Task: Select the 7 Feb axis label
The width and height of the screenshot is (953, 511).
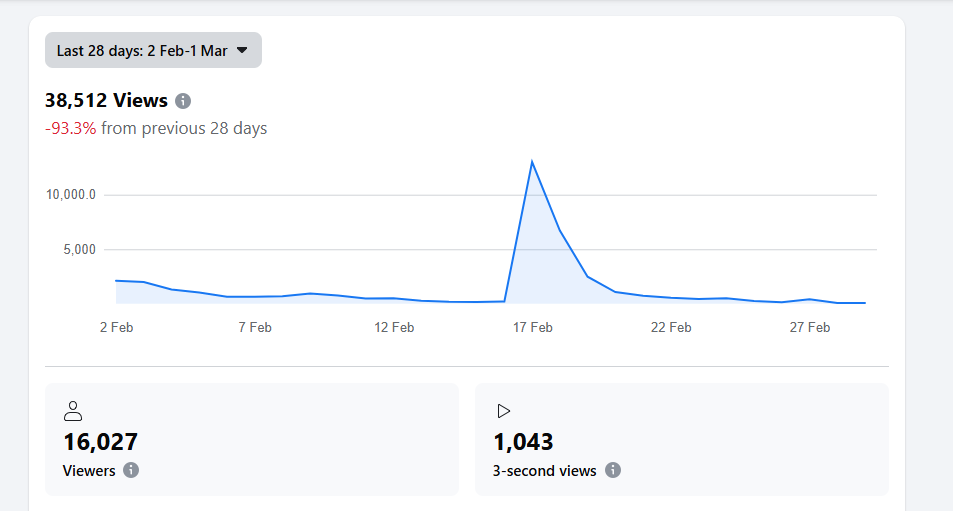Action: pos(255,327)
